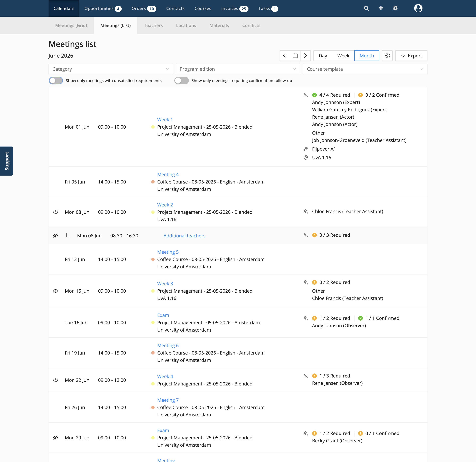This screenshot has width=476, height=462.
Task: Switch to Materials tab
Action: (x=219, y=25)
